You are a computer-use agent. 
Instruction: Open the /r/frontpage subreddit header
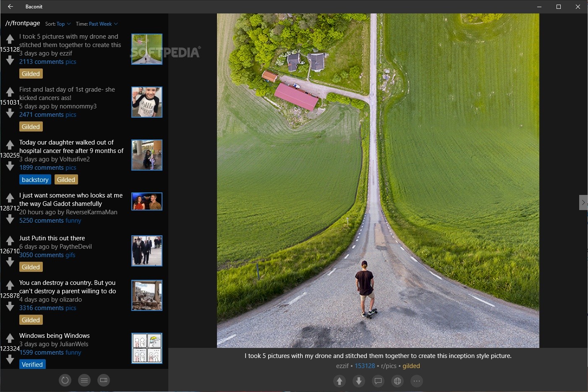[23, 24]
